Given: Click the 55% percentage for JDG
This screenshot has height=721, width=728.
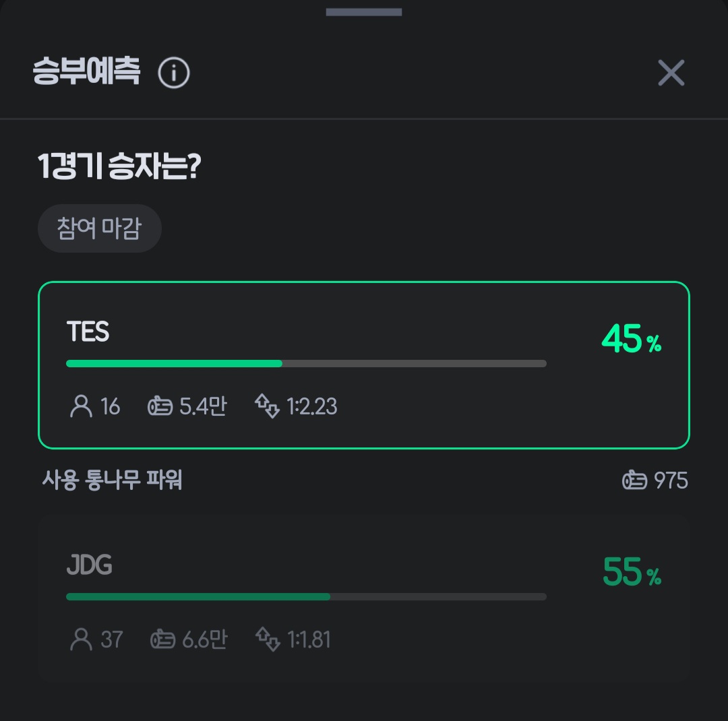Looking at the screenshot, I should click(631, 572).
